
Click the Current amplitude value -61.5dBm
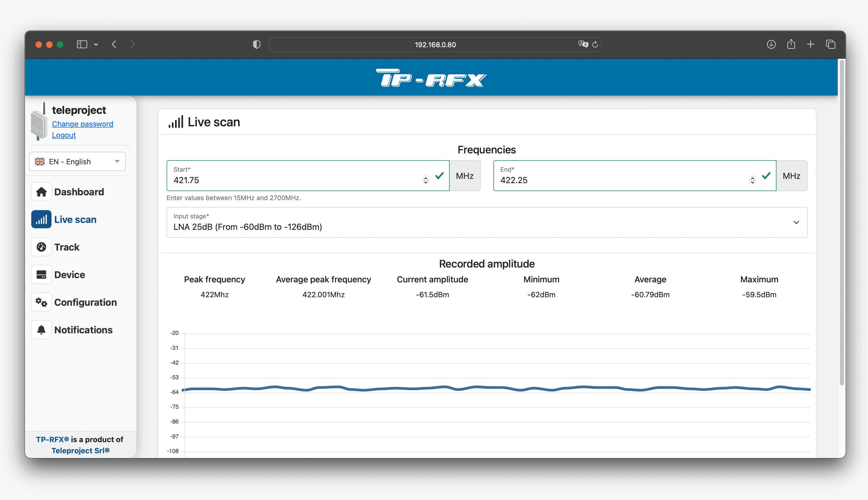pyautogui.click(x=432, y=295)
